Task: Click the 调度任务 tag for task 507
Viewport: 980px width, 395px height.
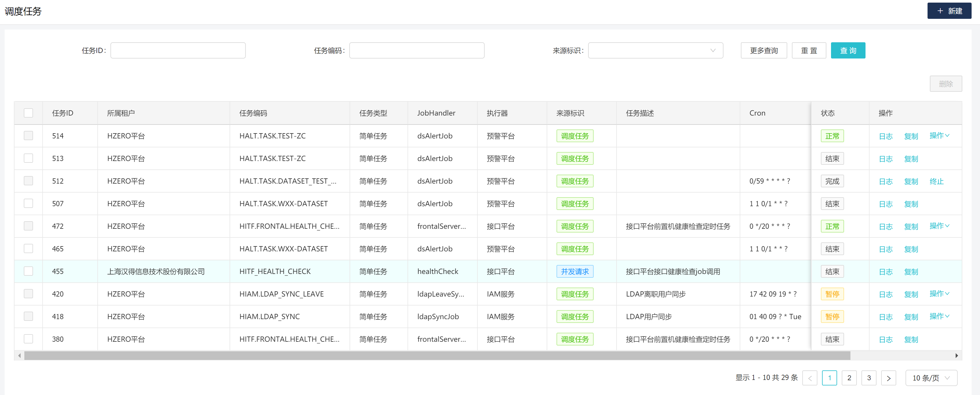Action: point(574,204)
